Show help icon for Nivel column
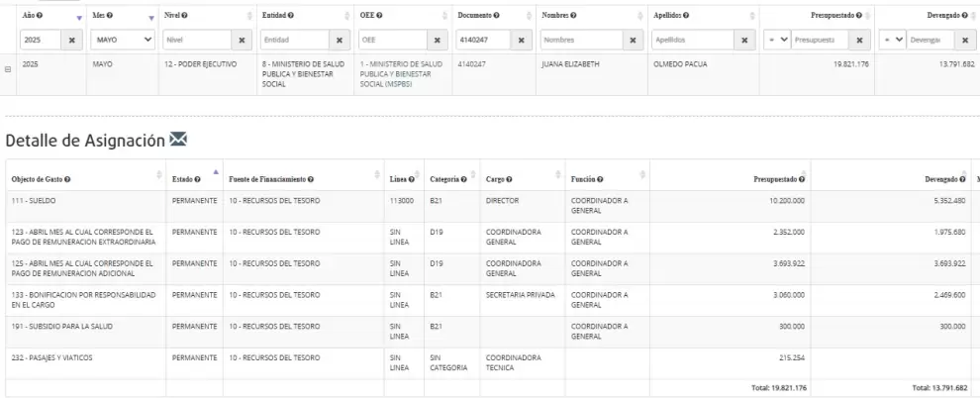Image resolution: width=980 pixels, height=398 pixels. point(184,15)
